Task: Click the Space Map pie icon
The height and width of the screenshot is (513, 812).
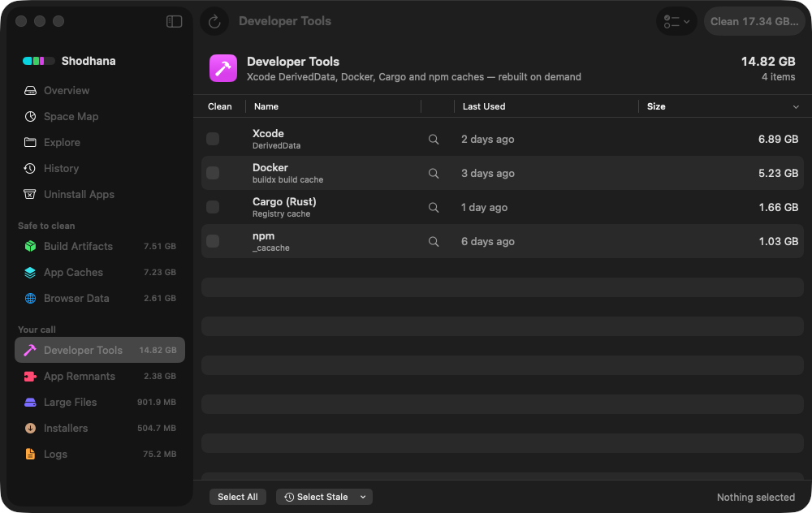Action: point(30,116)
